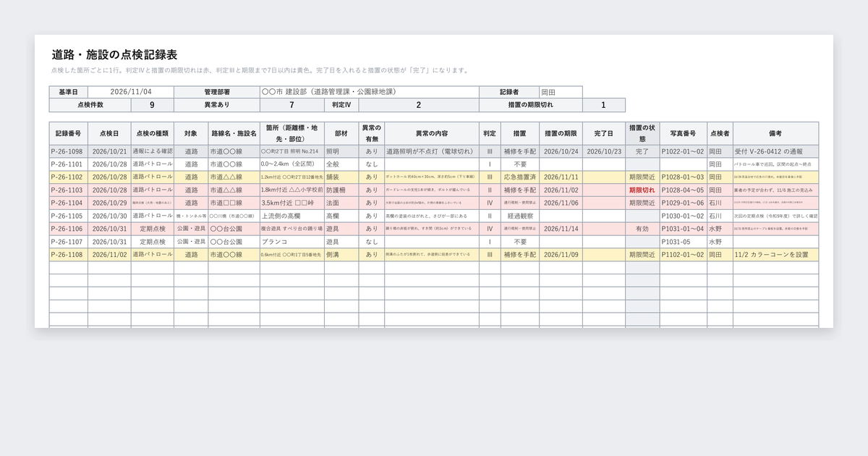Viewport: 868px width, 456px height.
Task: Click the 高欄 component cell
Action: 341,216
